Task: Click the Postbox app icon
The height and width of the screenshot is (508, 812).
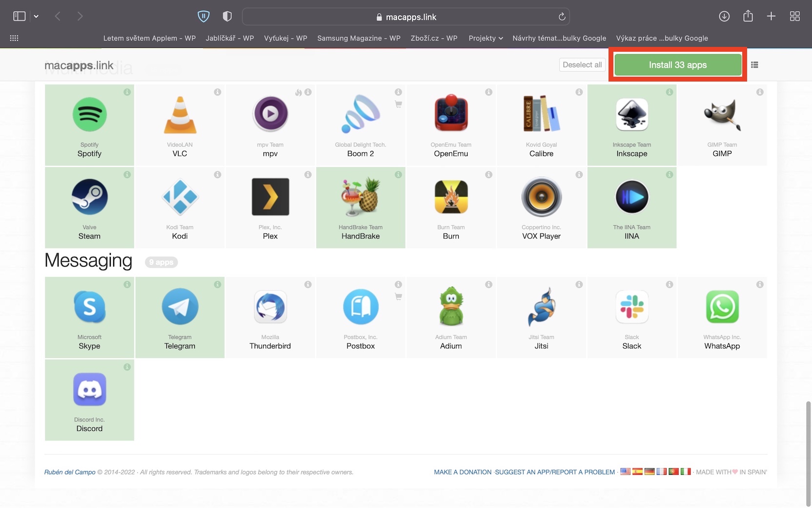Action: click(x=361, y=307)
